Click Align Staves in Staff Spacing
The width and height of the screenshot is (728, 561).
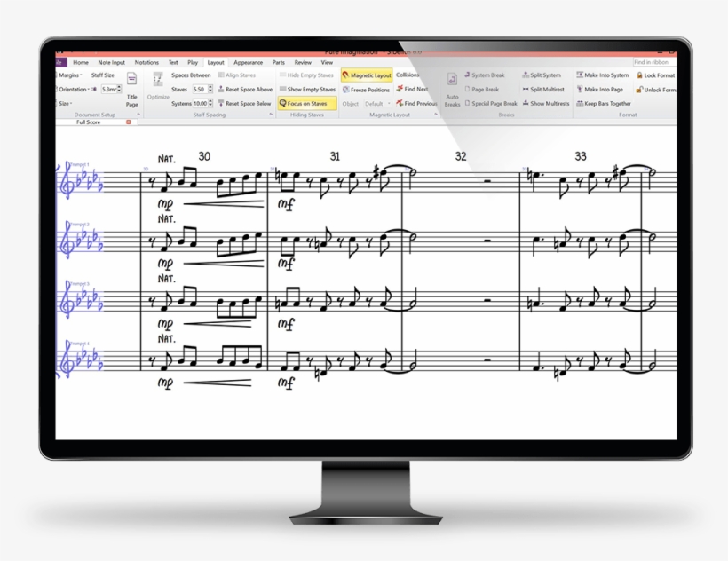pos(237,75)
